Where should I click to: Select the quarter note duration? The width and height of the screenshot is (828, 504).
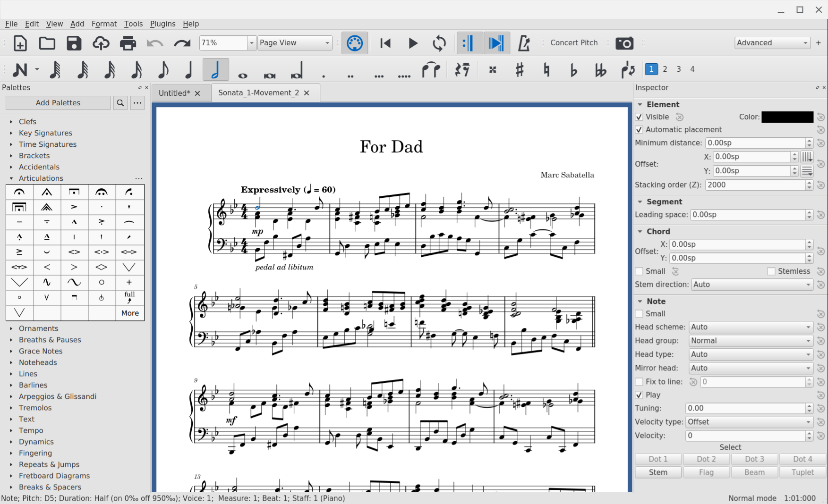[189, 69]
